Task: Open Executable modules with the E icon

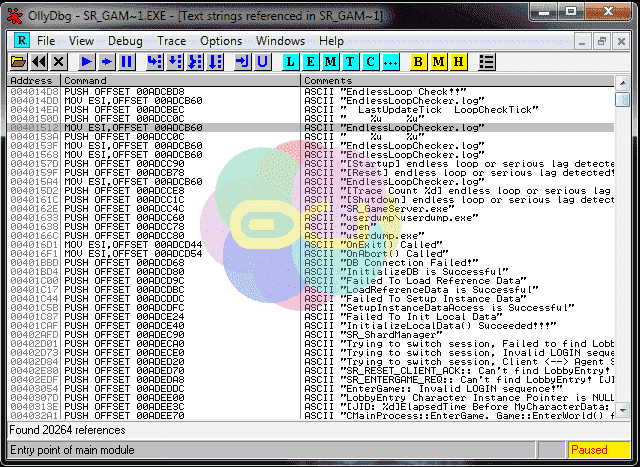Action: pos(310,62)
